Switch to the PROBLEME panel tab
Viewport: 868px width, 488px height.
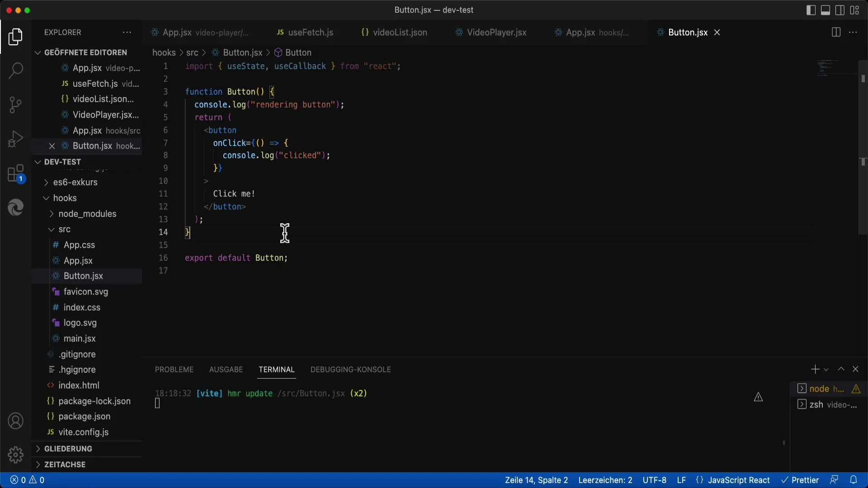pyautogui.click(x=174, y=370)
